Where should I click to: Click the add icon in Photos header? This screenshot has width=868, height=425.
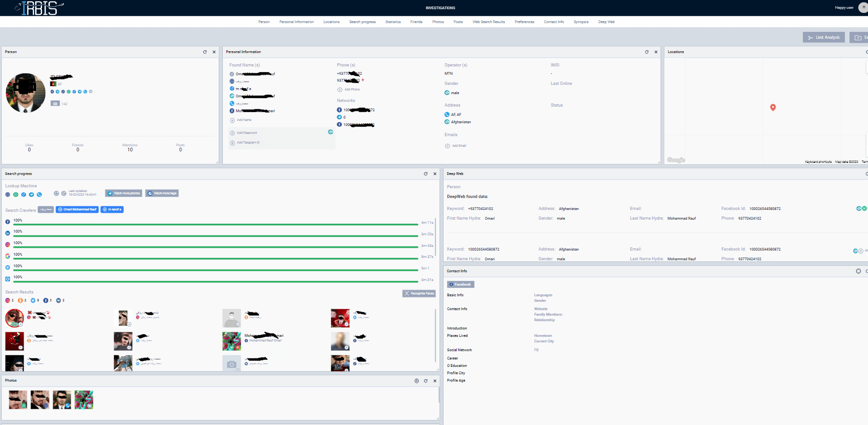[417, 381]
